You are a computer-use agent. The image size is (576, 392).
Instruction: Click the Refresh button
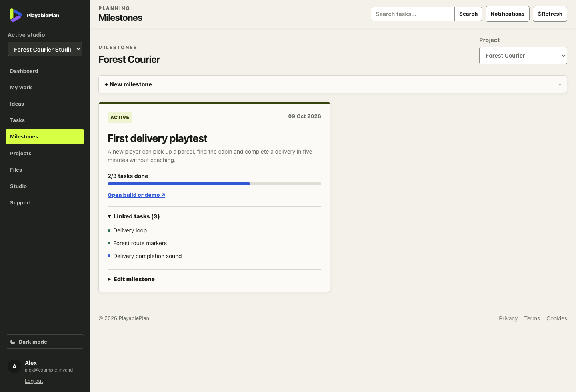click(x=550, y=14)
